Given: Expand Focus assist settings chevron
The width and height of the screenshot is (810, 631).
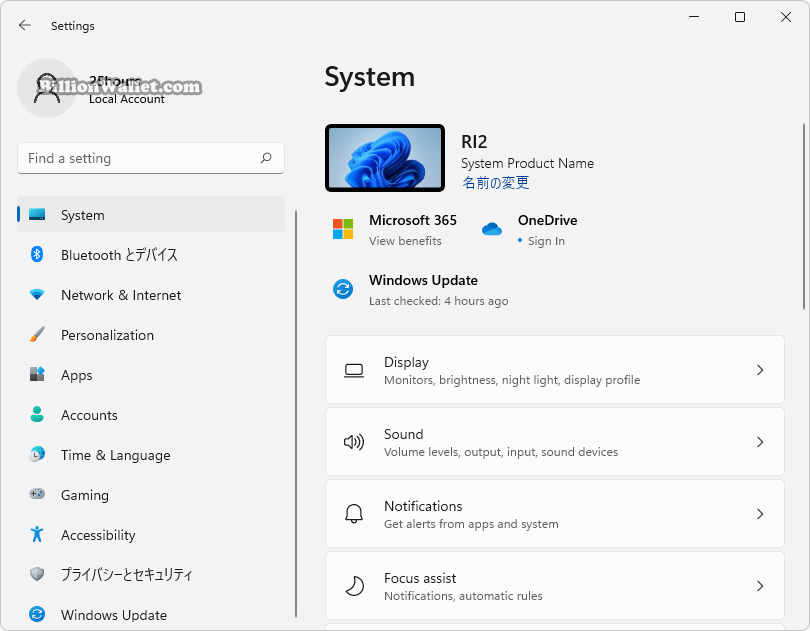Looking at the screenshot, I should click(x=760, y=586).
